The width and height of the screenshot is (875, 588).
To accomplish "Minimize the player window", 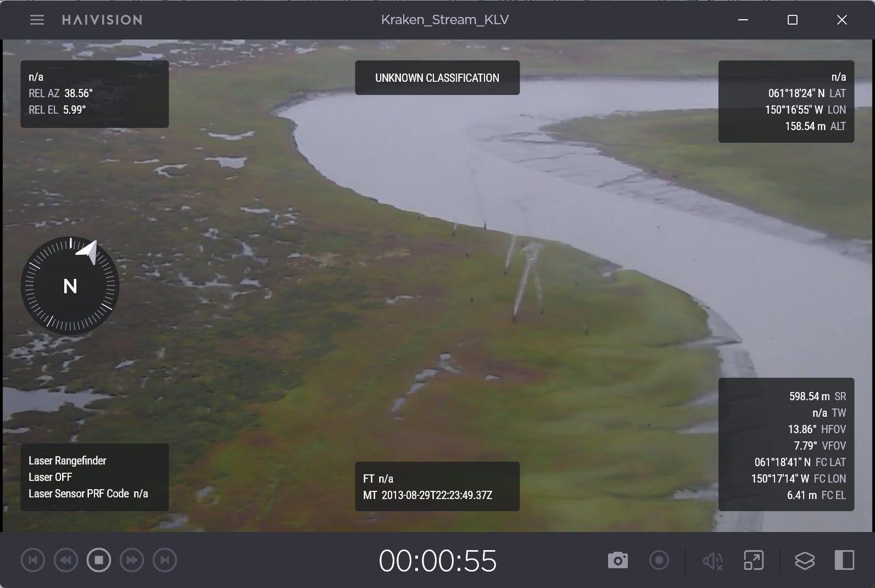I will point(743,20).
